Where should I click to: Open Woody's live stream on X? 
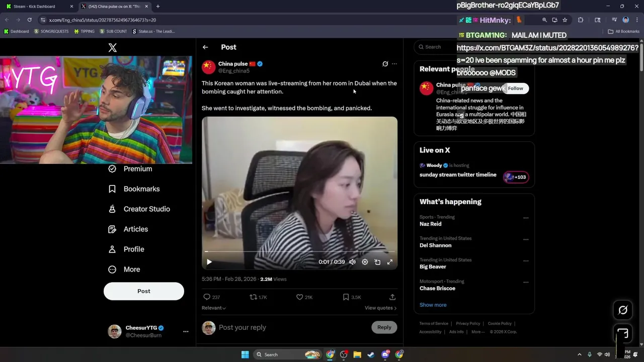coord(458,175)
